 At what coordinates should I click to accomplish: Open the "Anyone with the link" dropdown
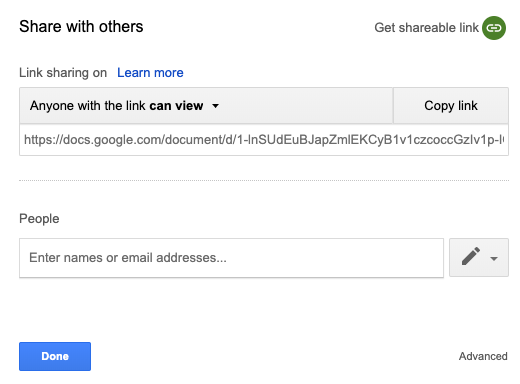(206, 106)
